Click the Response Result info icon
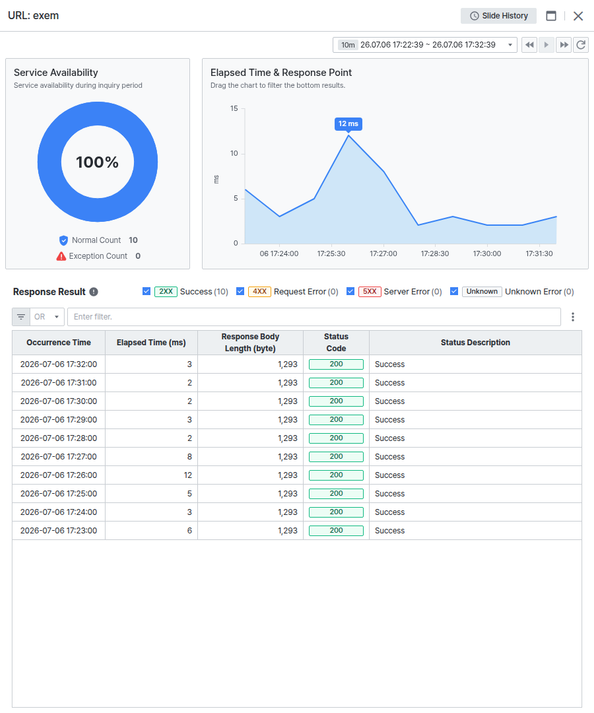The image size is (594, 713). pos(94,292)
